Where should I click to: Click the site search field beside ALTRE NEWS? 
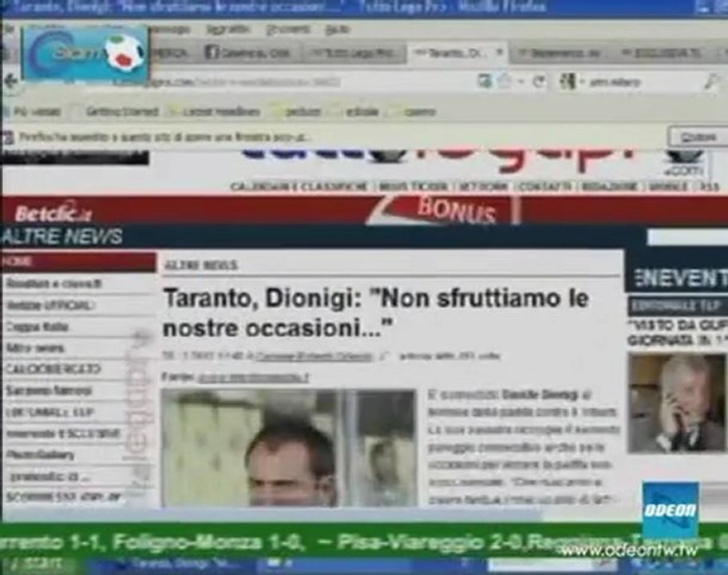(x=688, y=237)
